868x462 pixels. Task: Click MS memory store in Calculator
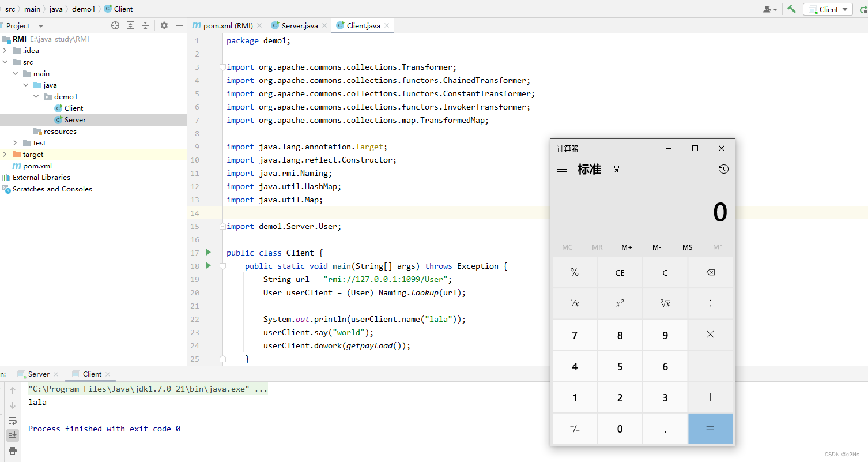coord(688,247)
